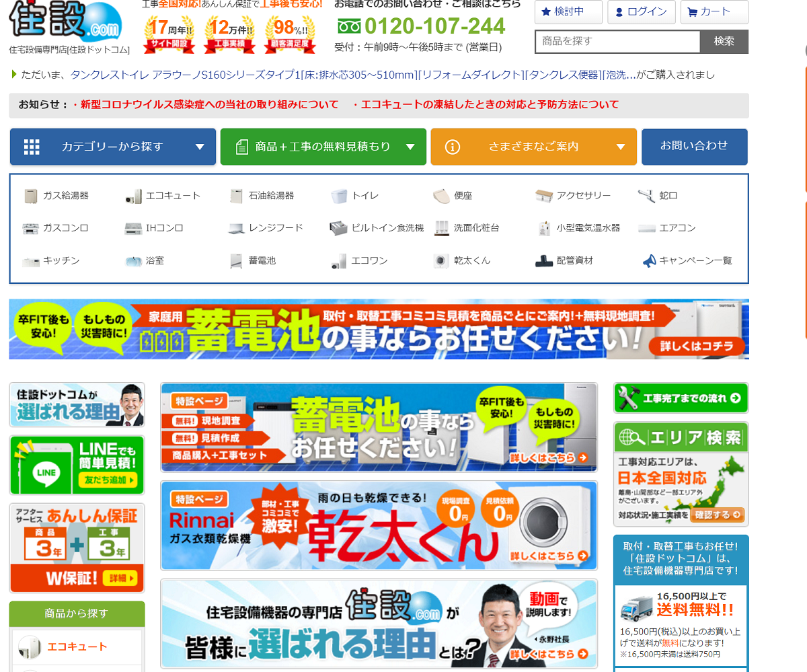
Task: Expand the カテゴリーから探す dropdown
Action: pyautogui.click(x=113, y=147)
